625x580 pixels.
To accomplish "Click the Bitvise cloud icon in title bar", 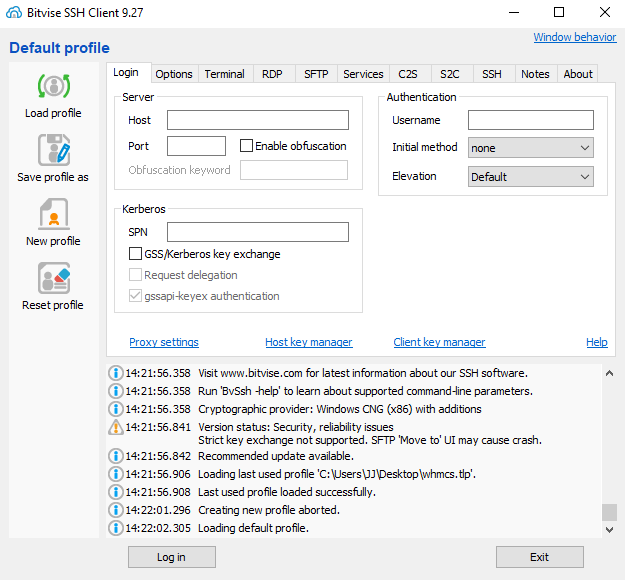I will [14, 12].
